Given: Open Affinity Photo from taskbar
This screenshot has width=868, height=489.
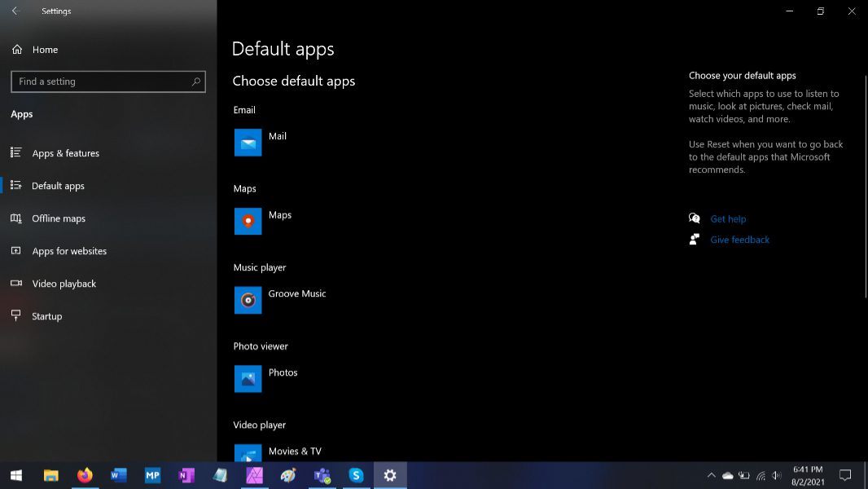Looking at the screenshot, I should click(254, 475).
